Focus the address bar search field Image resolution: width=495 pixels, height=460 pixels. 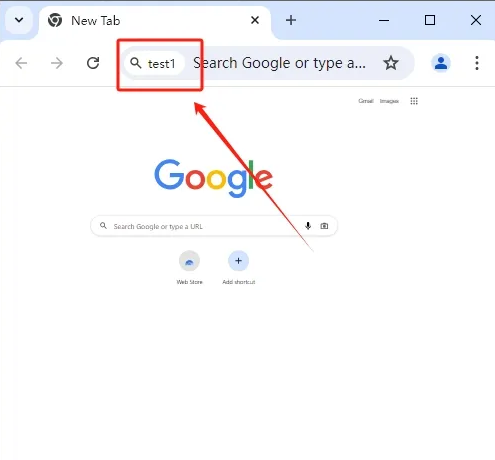click(280, 63)
